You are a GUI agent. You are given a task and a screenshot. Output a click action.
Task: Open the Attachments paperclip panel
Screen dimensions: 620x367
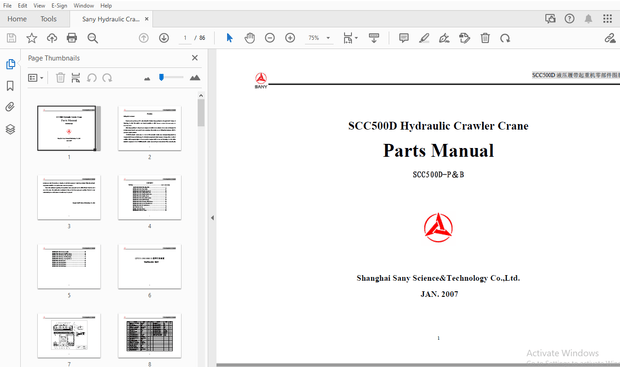pyautogui.click(x=10, y=107)
